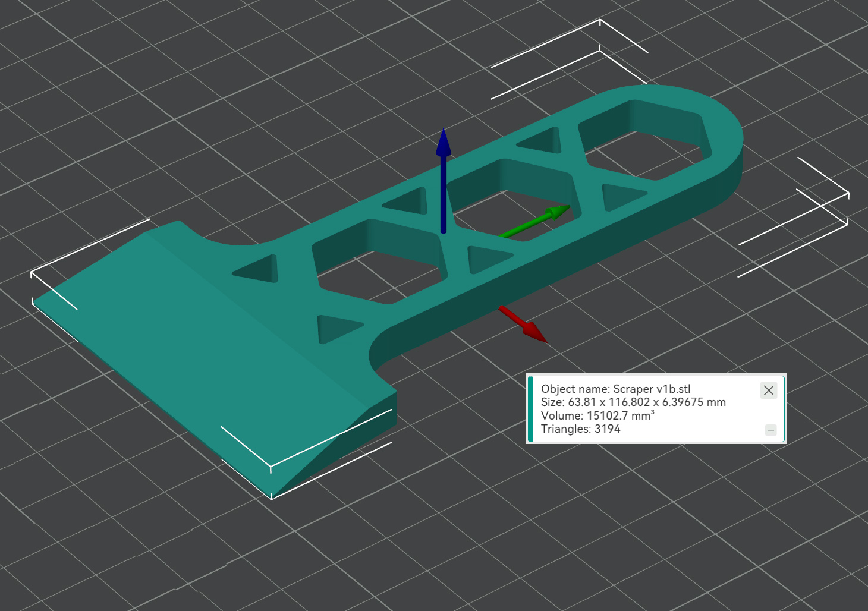Click the "Size: 63.81 x 116.802 x 6.39675 mm" line
This screenshot has width=868, height=611.
pos(633,402)
